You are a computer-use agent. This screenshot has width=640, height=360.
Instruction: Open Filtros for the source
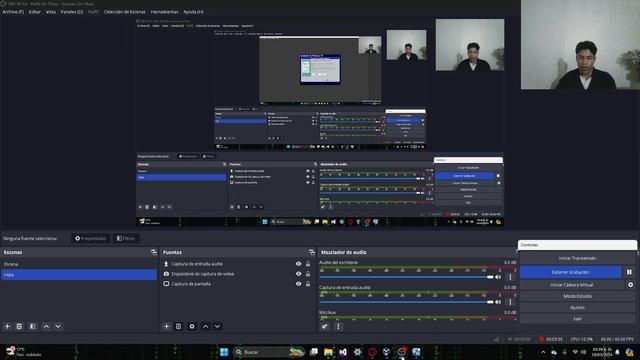tap(126, 238)
